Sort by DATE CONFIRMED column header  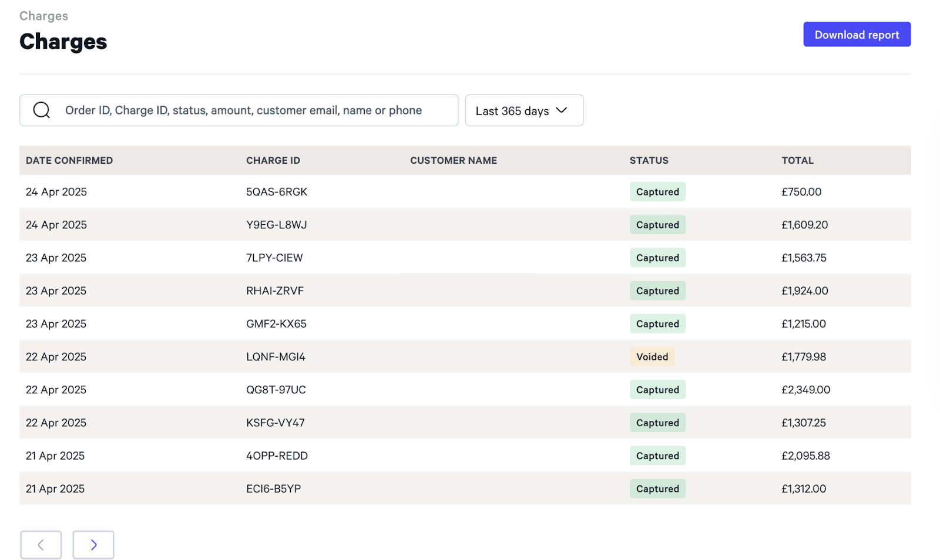point(69,160)
